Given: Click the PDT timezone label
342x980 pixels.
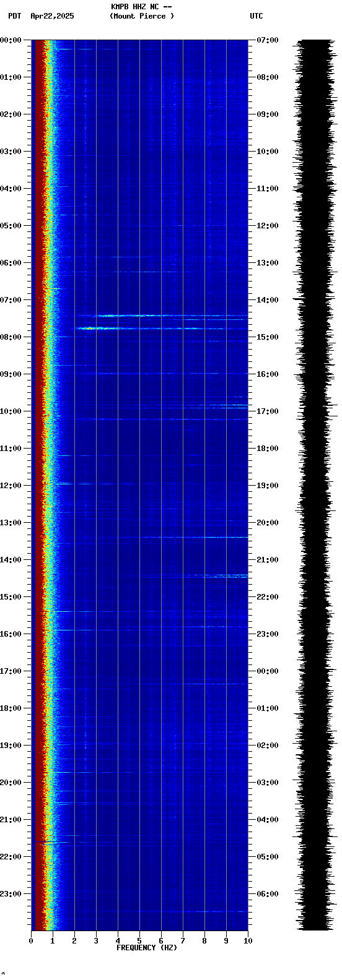Looking at the screenshot, I should [x=14, y=16].
